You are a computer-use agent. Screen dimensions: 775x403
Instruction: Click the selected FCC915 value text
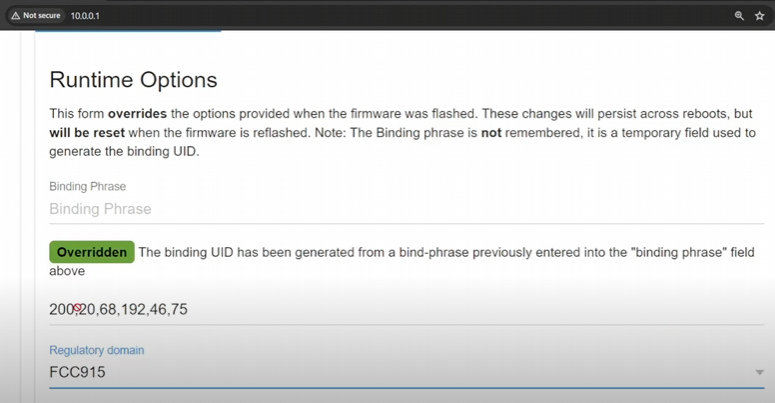pyautogui.click(x=77, y=372)
